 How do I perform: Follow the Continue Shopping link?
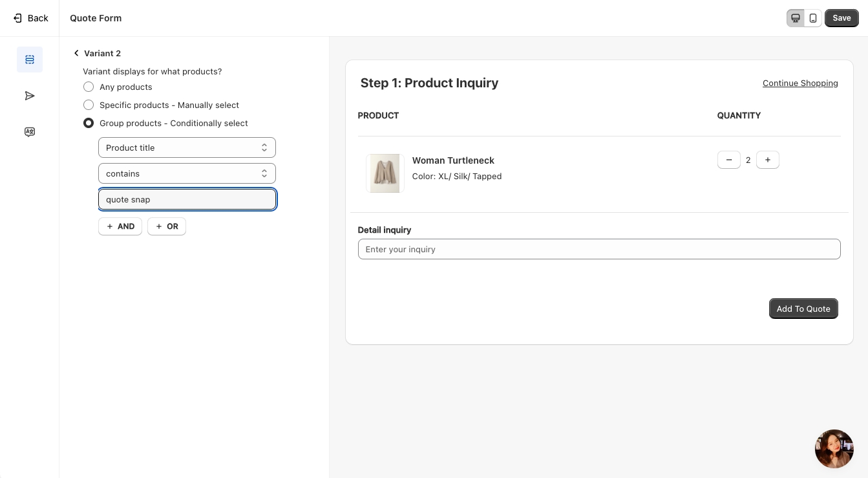(800, 83)
